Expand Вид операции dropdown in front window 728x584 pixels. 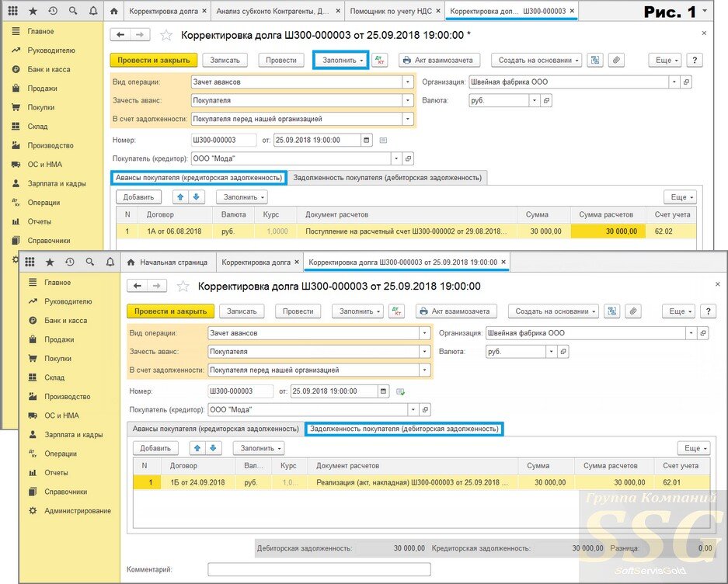(424, 333)
